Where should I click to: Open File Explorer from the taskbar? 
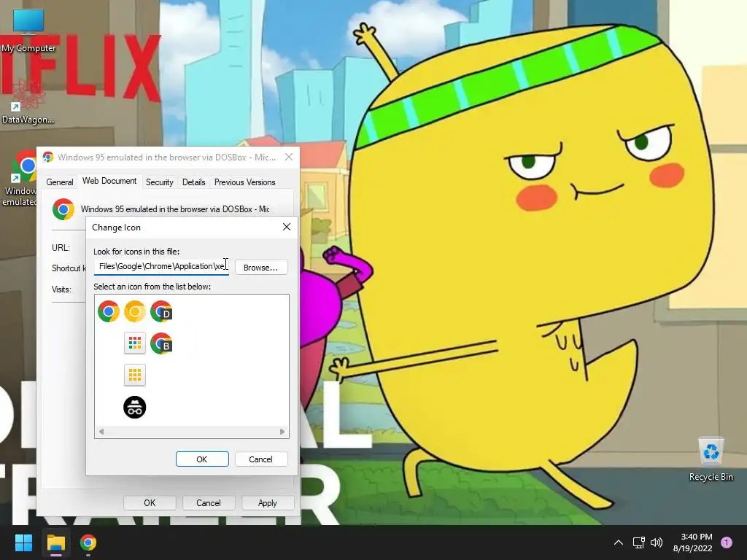click(x=55, y=542)
